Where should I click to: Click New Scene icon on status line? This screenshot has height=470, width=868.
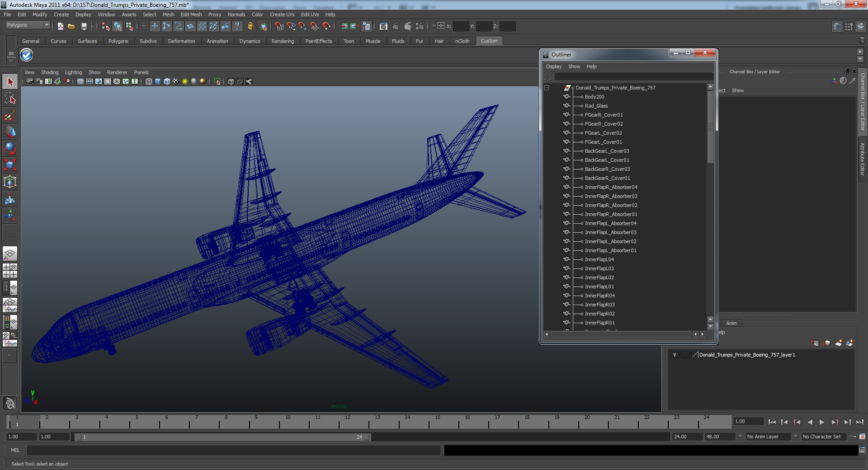coord(61,26)
